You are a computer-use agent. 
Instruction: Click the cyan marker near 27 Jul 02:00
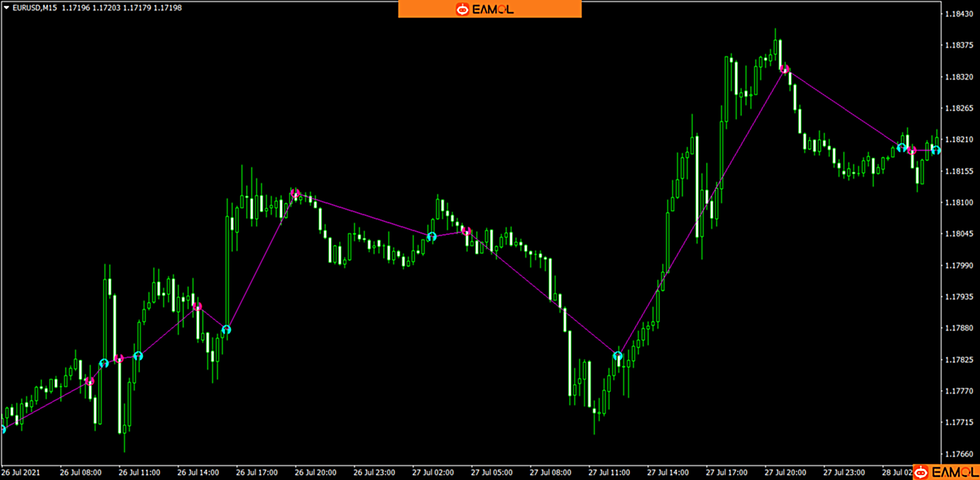tap(432, 236)
